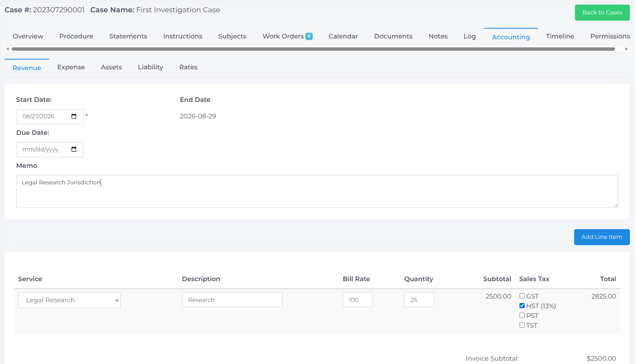Click the line subtotal 2500.00
The image size is (635, 364).
pos(498,296)
